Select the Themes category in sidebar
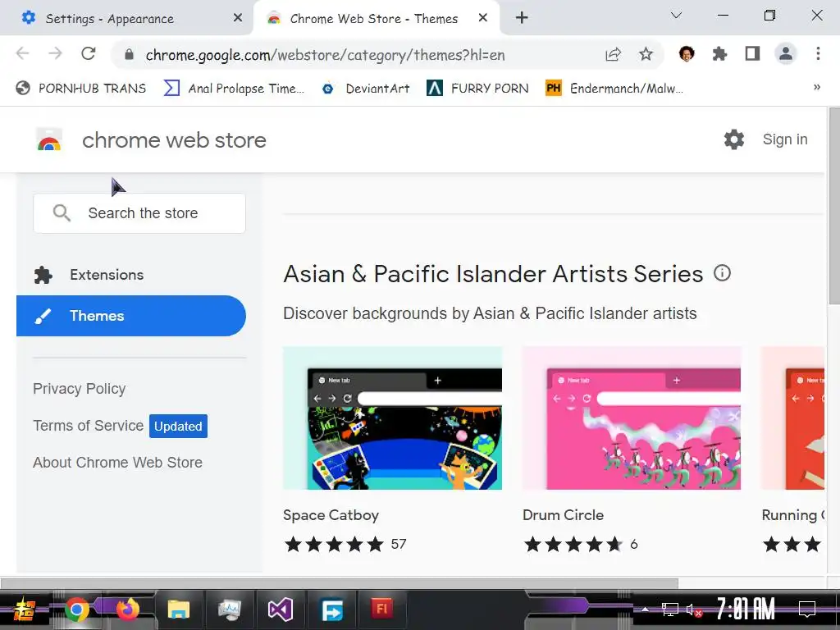The image size is (840, 630). pyautogui.click(x=131, y=316)
